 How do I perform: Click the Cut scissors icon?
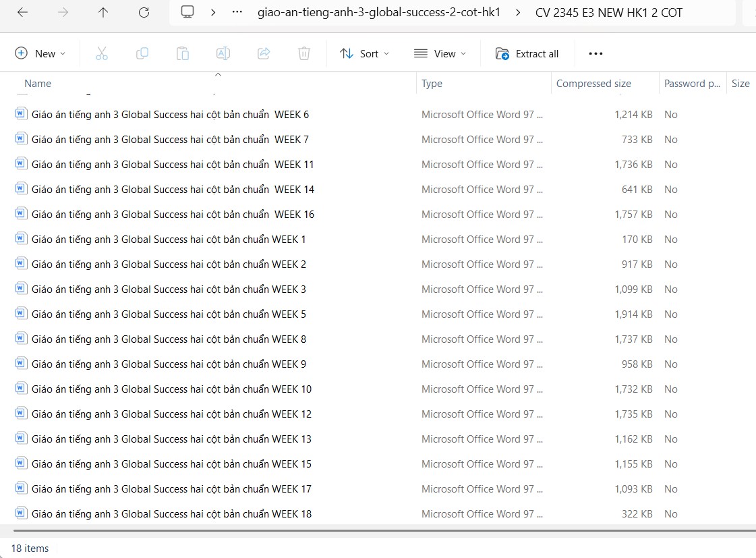click(102, 53)
